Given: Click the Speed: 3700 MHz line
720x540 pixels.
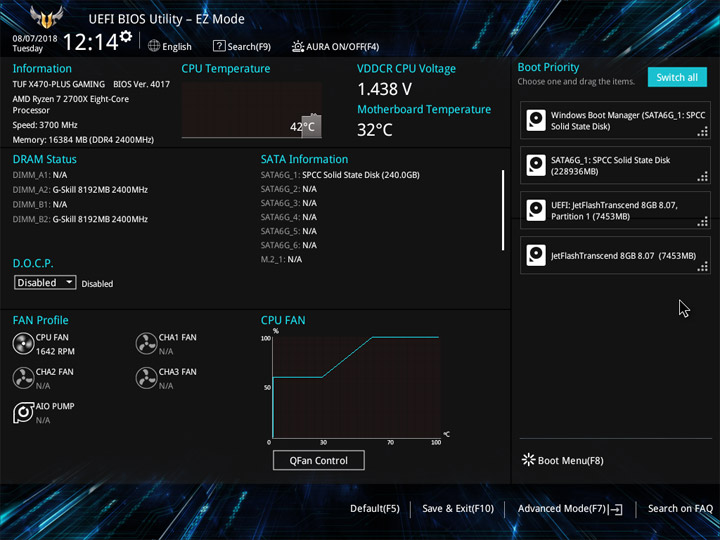Looking at the screenshot, I should coord(45,125).
